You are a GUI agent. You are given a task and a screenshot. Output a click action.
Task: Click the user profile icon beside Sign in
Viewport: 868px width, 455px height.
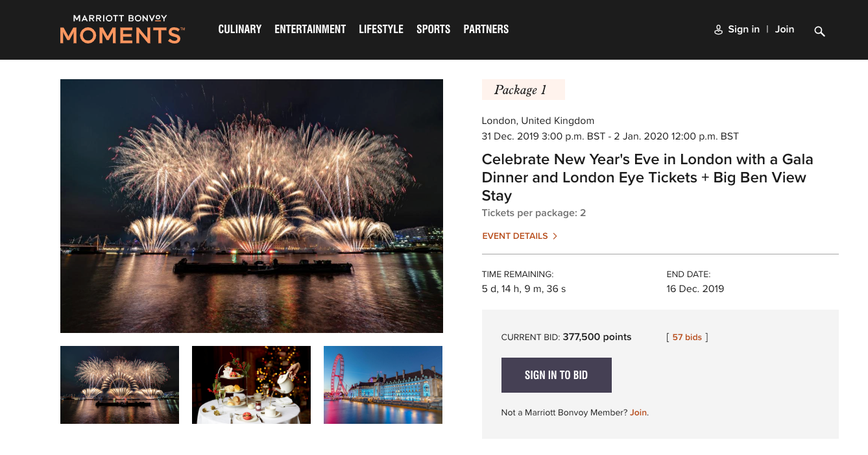click(718, 30)
